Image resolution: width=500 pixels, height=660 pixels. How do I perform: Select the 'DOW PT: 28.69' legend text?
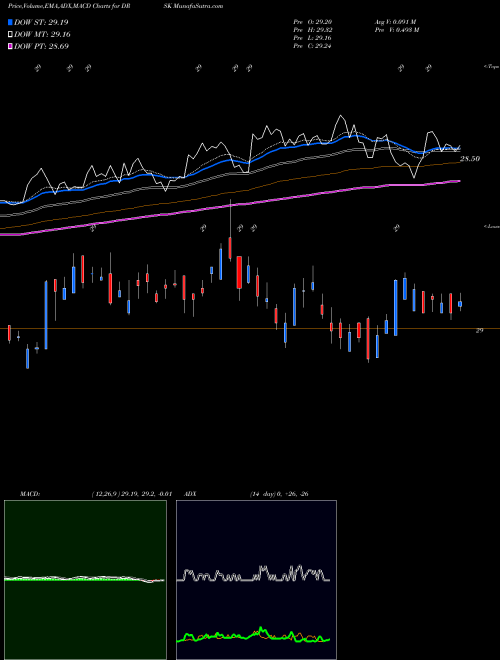[41, 46]
